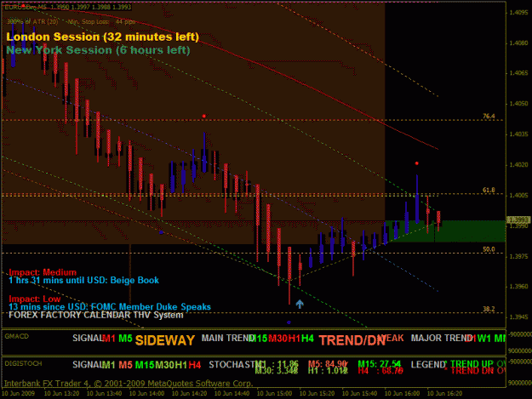This screenshot has width=532, height=399.
Task: Click the 'Impact: Medium' news label
Action: 43,272
